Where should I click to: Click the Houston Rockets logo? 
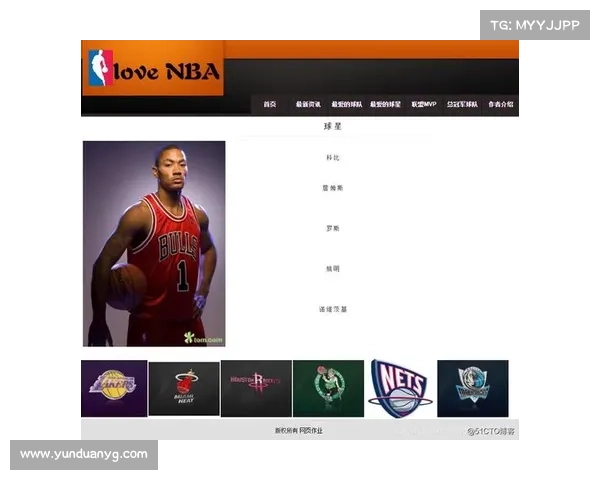256,388
